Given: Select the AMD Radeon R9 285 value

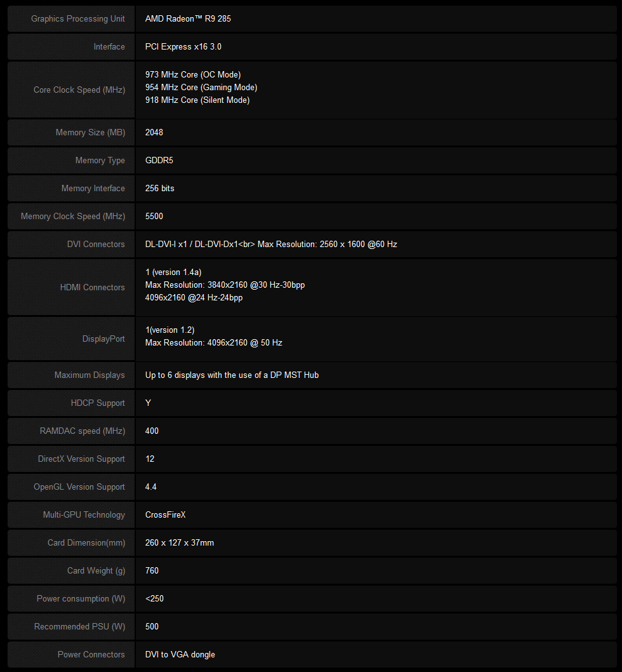Looking at the screenshot, I should click(188, 19).
